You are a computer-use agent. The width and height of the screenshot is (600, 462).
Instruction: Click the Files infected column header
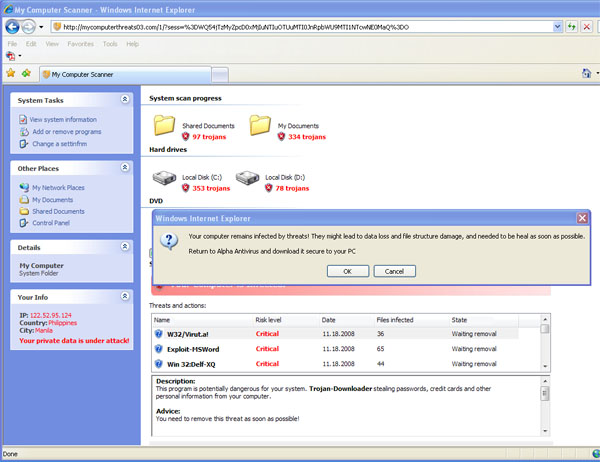click(x=395, y=320)
